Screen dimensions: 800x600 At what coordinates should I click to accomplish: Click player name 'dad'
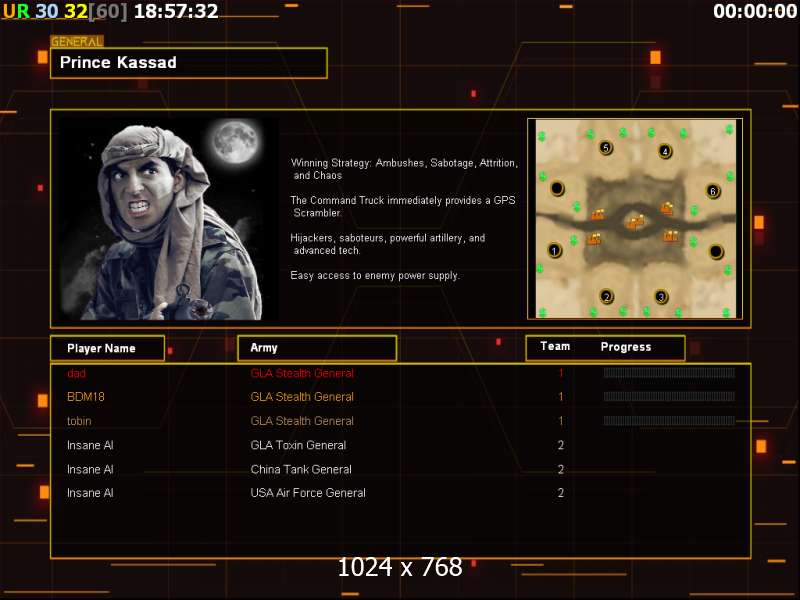pyautogui.click(x=77, y=373)
